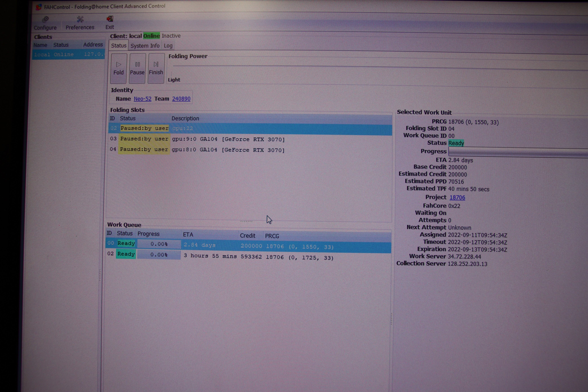Open the Configure toolbar icon
This screenshot has height=392, width=588.
(x=45, y=23)
